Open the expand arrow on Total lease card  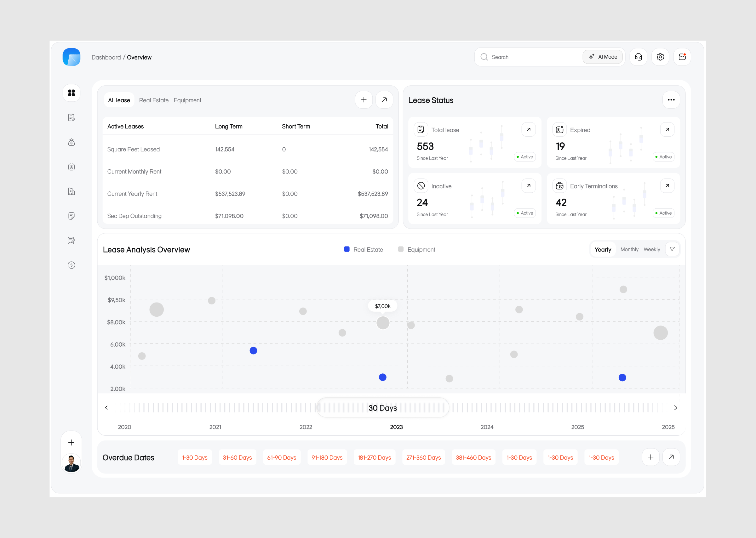(x=528, y=129)
